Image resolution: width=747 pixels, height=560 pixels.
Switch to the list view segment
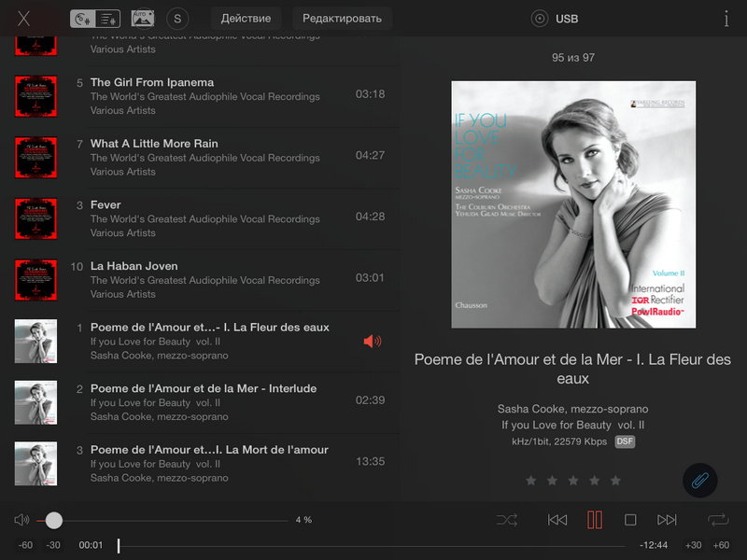tap(107, 19)
